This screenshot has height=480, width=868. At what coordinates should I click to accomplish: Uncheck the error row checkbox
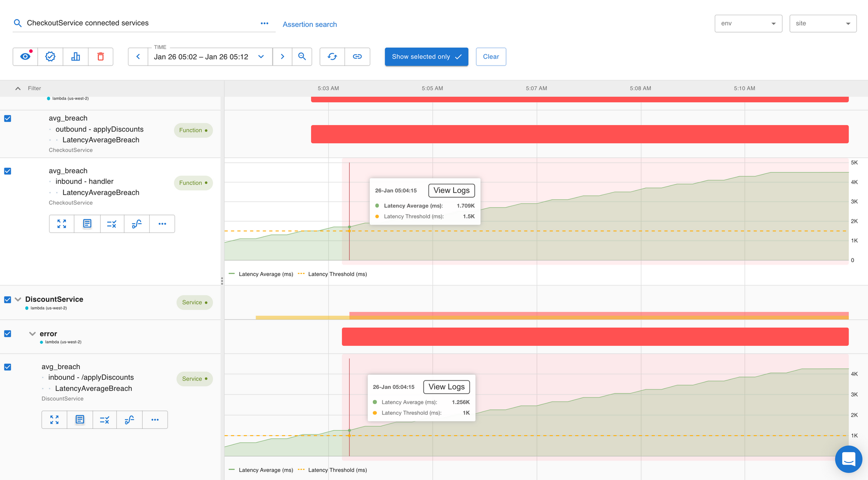[8, 334]
